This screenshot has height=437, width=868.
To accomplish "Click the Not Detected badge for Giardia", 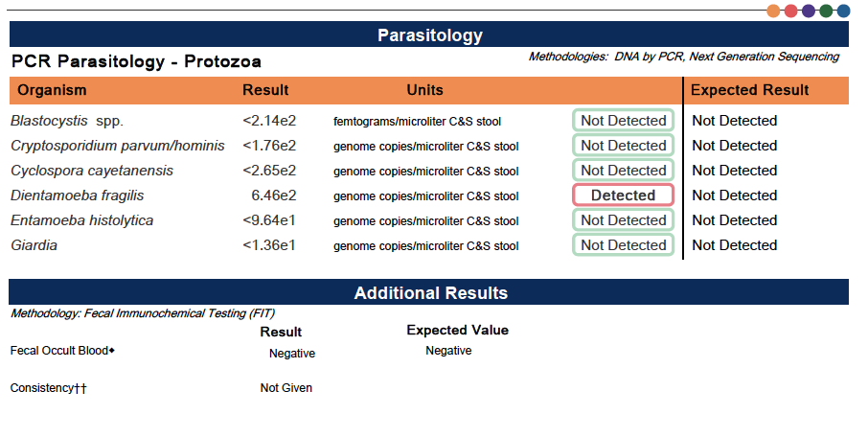I will pyautogui.click(x=623, y=245).
